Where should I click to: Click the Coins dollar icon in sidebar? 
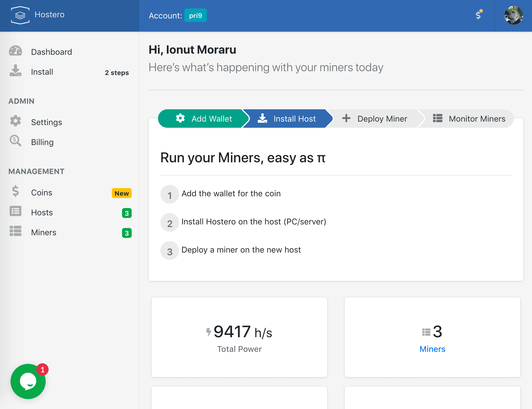(x=16, y=191)
